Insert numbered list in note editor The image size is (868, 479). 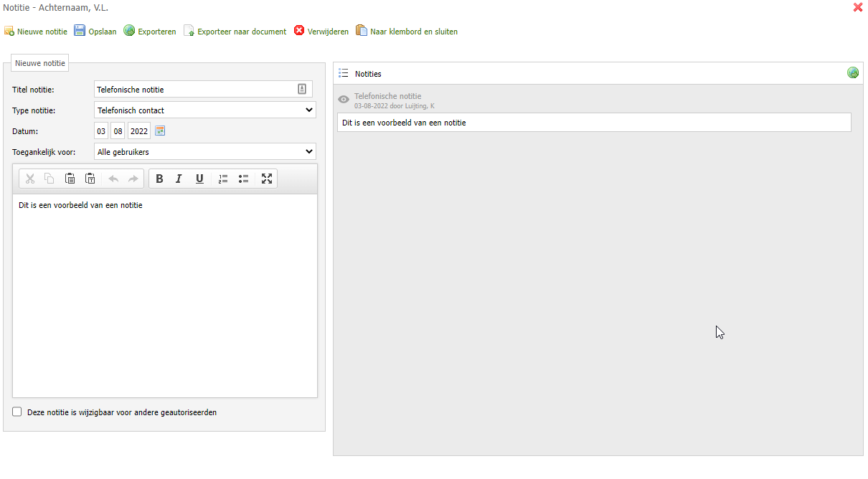point(223,179)
